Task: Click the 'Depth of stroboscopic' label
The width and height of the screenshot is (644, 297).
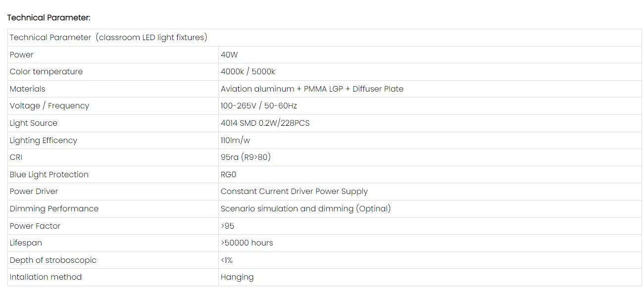Action: [x=53, y=260]
